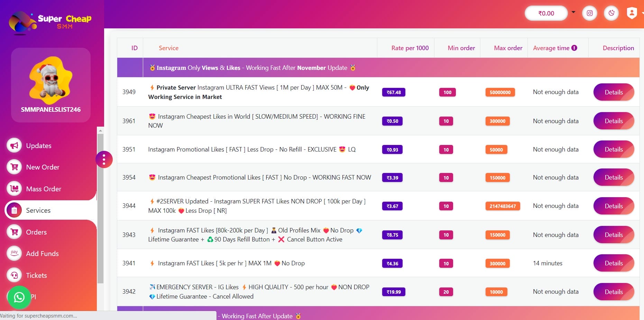Click the ₹4.36 rate badge

392,264
